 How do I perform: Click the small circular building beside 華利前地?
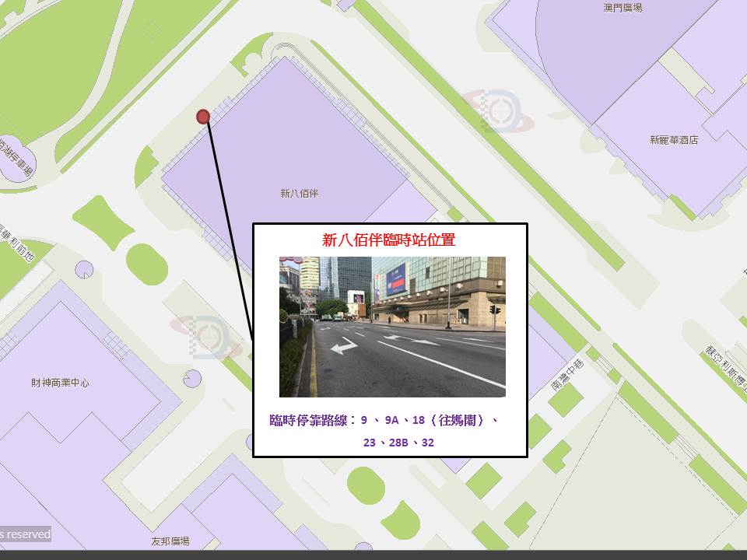[84, 269]
